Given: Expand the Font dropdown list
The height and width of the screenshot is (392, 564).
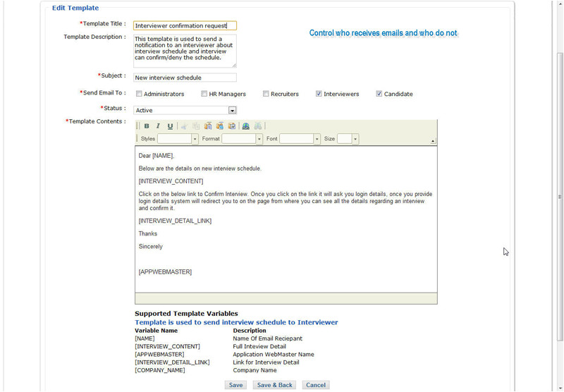Looking at the screenshot, I should click(317, 139).
